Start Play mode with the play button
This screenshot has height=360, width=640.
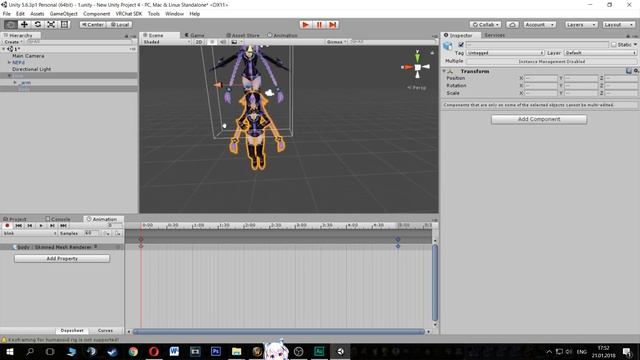point(305,24)
